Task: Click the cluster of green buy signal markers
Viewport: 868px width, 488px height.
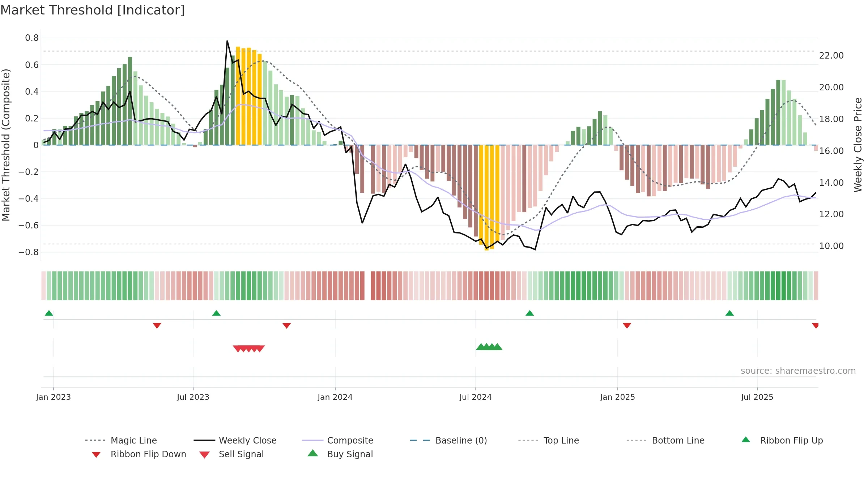Action: 489,347
